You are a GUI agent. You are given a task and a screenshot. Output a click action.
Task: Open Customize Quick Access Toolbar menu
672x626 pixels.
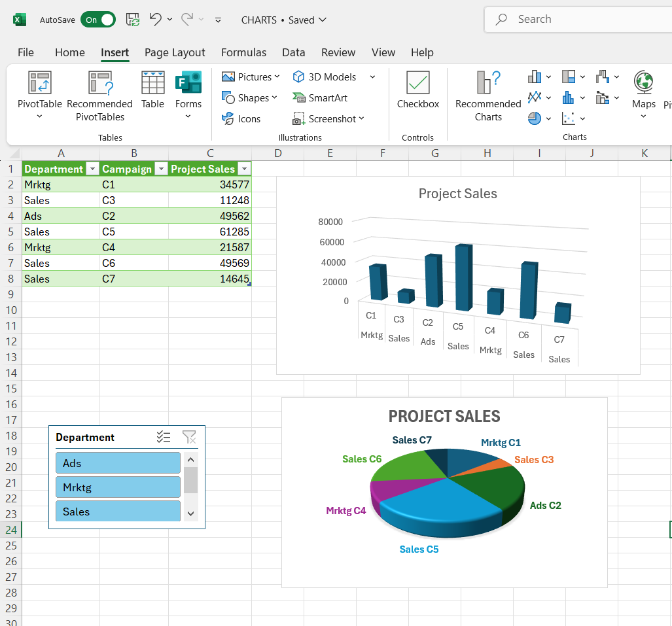pyautogui.click(x=218, y=20)
